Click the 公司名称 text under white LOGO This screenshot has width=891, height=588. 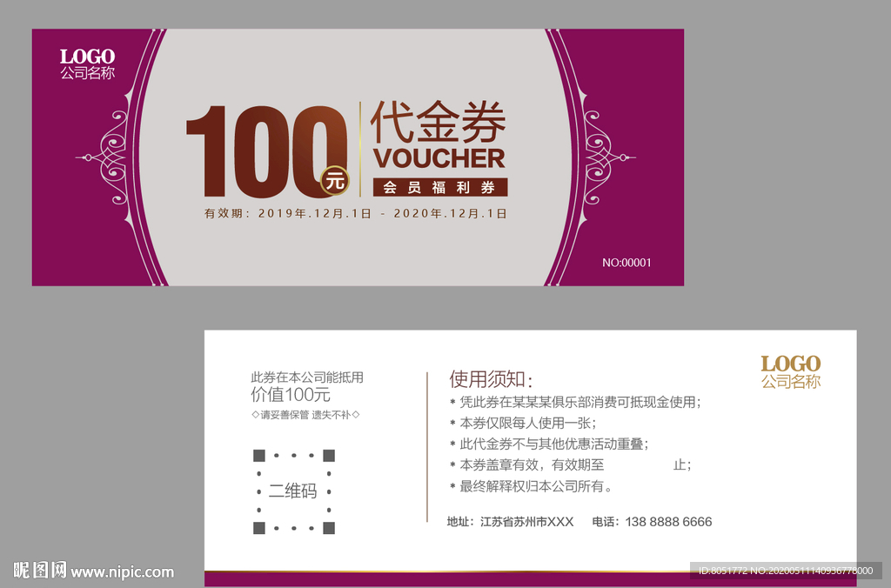pyautogui.click(x=88, y=73)
